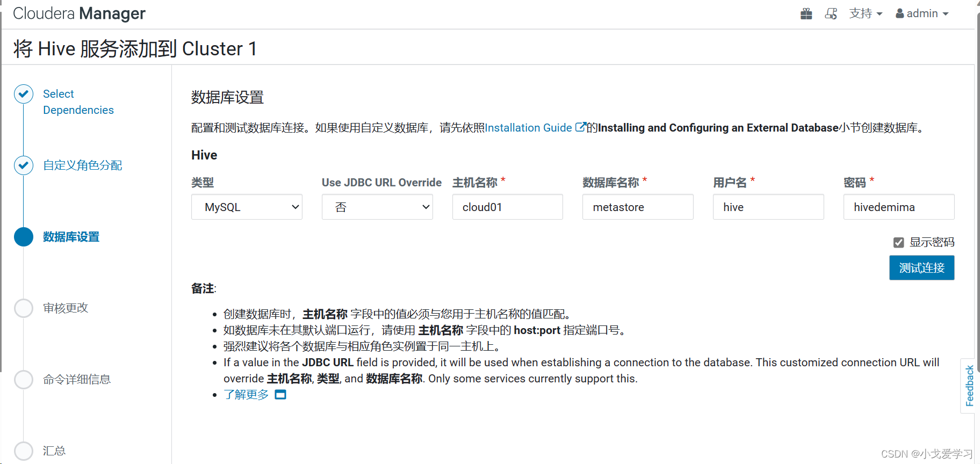This screenshot has width=980, height=464.
Task: Open the 支持 support dropdown menu
Action: tap(866, 13)
